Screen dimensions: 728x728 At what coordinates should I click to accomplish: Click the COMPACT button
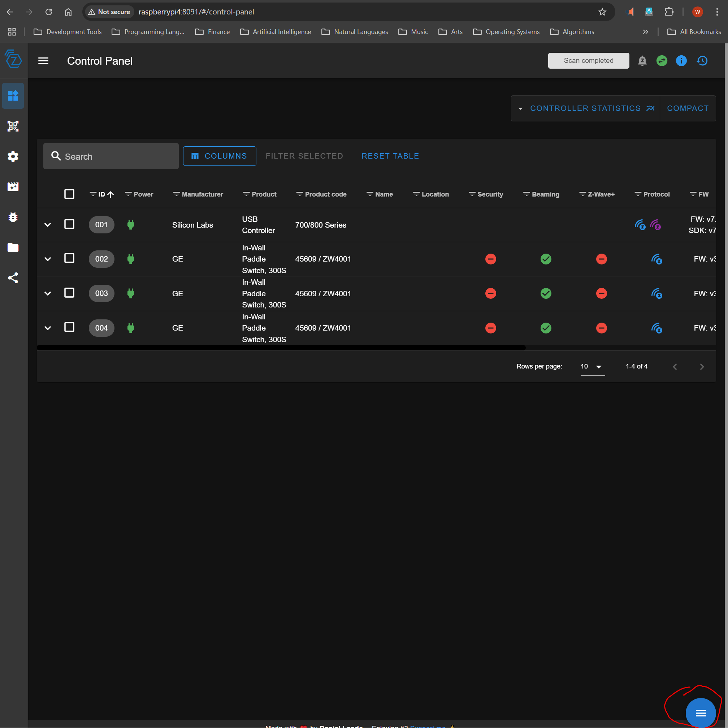pos(687,109)
